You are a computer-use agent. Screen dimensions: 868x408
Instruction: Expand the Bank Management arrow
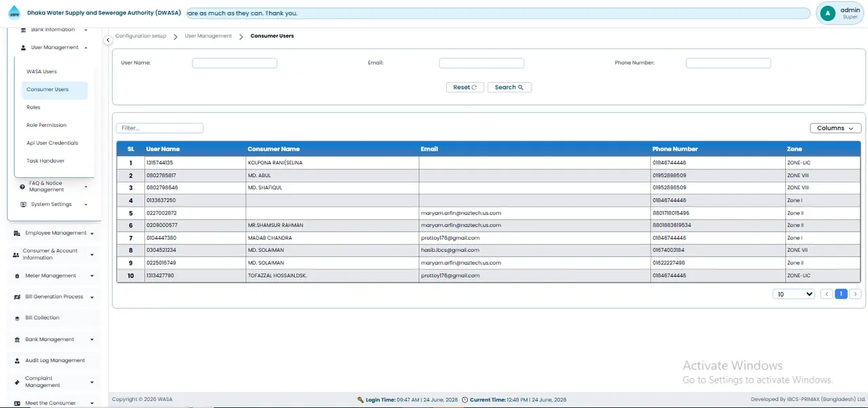tap(92, 339)
